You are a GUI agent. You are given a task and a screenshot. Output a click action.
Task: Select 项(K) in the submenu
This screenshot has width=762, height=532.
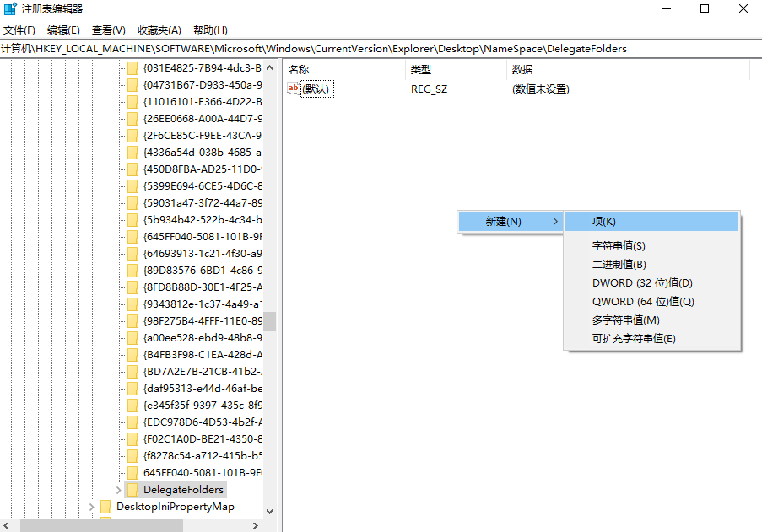(651, 222)
